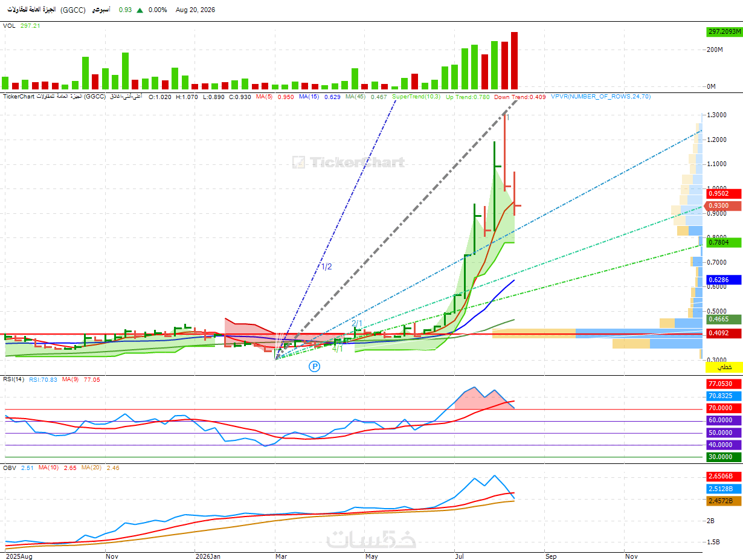Image resolution: width=743 pixels, height=560 pixels.
Task: Open the GGCC symbol selector in header
Action: 73,10
